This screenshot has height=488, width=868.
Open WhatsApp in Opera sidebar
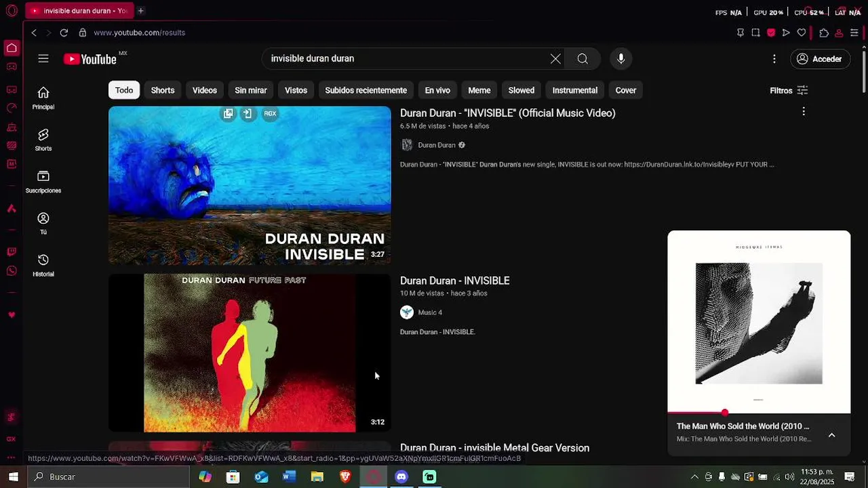[12, 271]
